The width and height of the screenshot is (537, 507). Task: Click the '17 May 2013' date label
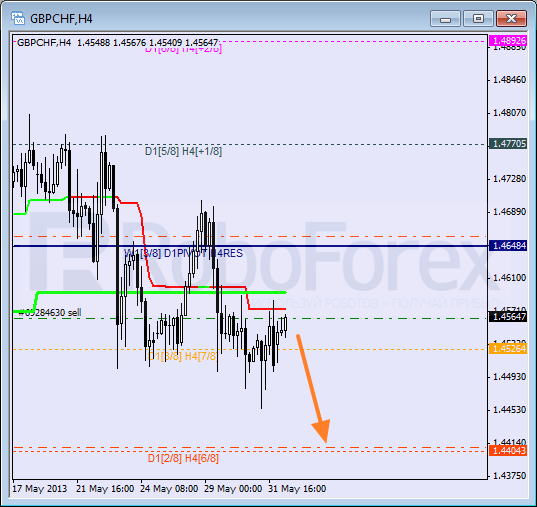click(39, 489)
